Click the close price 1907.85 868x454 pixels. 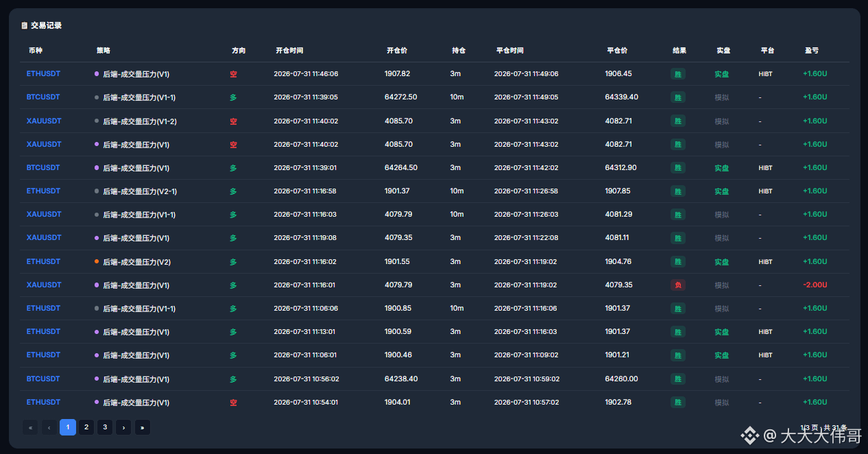618,191
